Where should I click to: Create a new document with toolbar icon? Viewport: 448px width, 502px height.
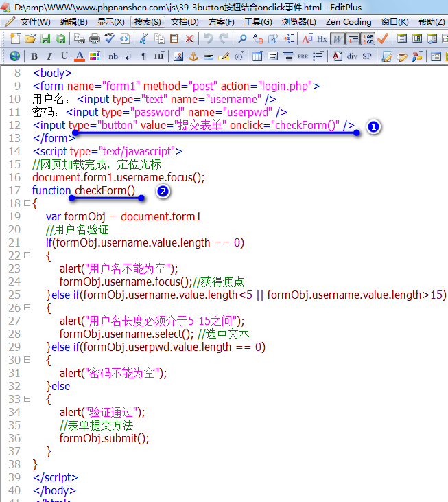coord(14,38)
